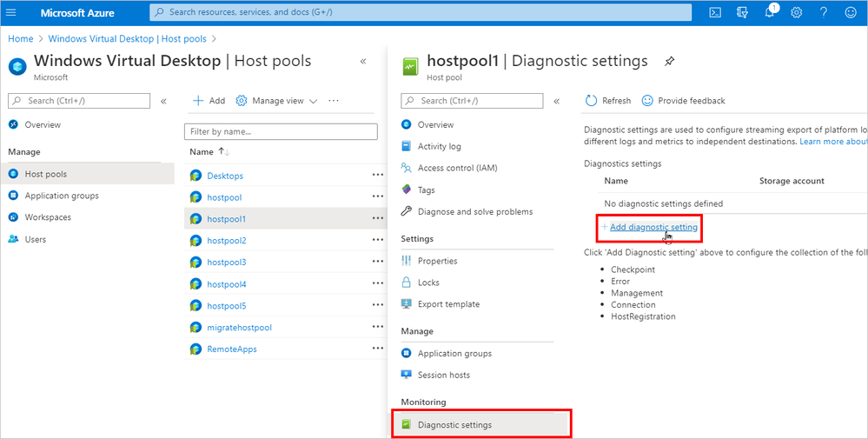Screen dimensions: 868x439
Task: Open the migratehostpool link
Action: point(239,327)
